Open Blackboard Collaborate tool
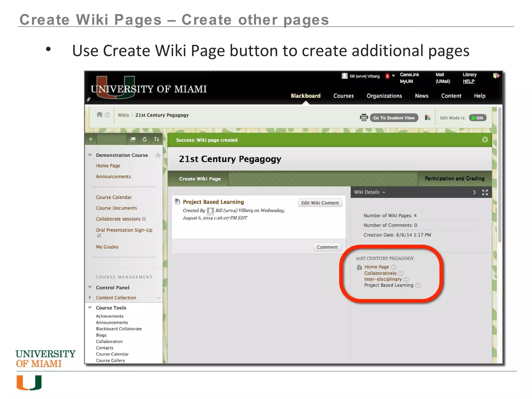Image resolution: width=532 pixels, height=399 pixels. [119, 329]
